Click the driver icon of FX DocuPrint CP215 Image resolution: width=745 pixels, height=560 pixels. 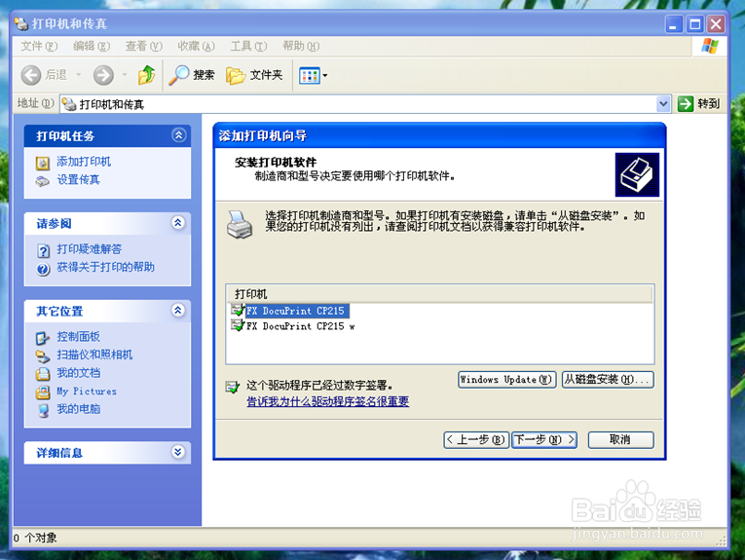point(238,310)
